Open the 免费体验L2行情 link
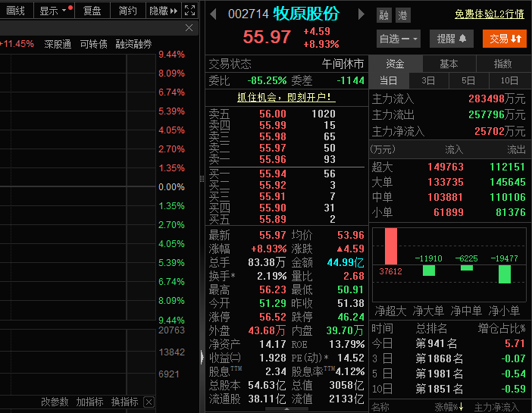The height and width of the screenshot is (413, 532). point(490,14)
